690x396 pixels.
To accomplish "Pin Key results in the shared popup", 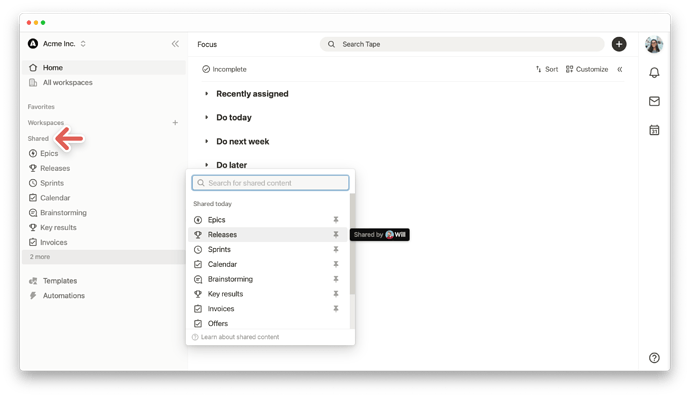I will tap(336, 294).
